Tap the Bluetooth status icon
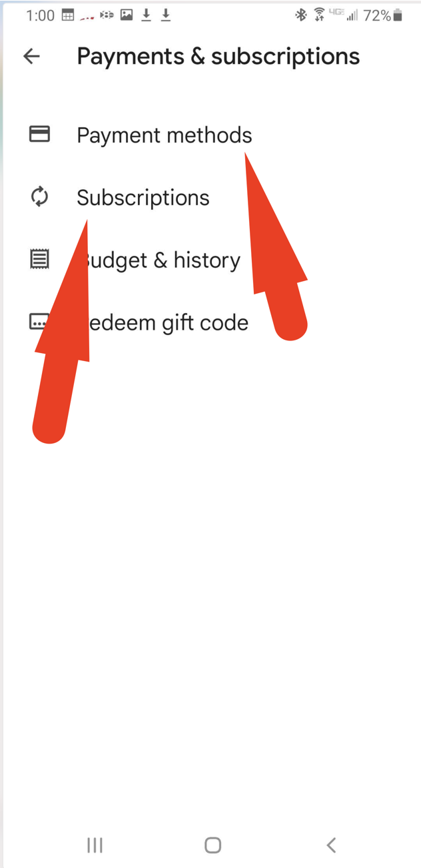 (300, 15)
